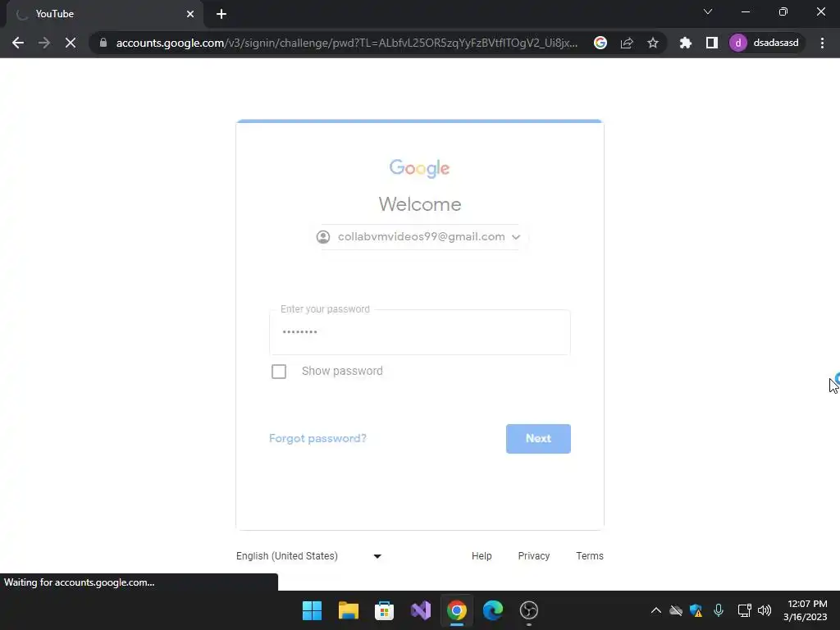Open OBS Studio from the taskbar
840x630 pixels.
point(529,610)
